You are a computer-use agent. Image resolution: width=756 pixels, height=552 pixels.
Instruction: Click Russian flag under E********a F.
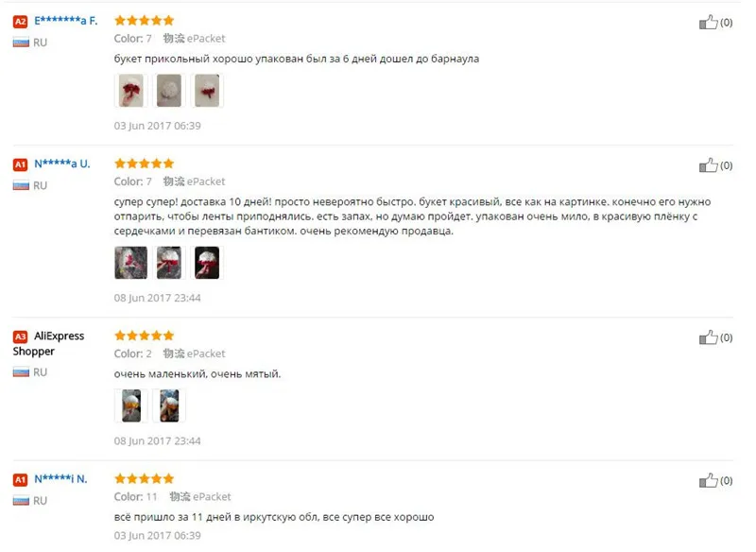click(x=21, y=43)
